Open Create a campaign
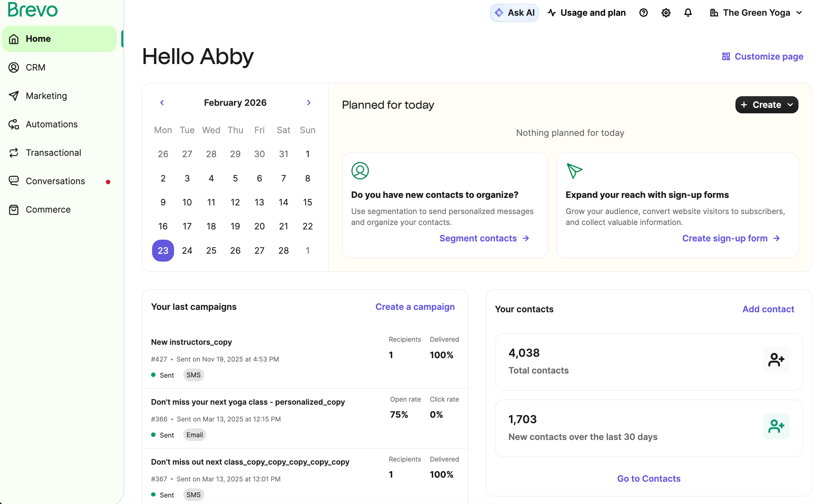 tap(415, 307)
